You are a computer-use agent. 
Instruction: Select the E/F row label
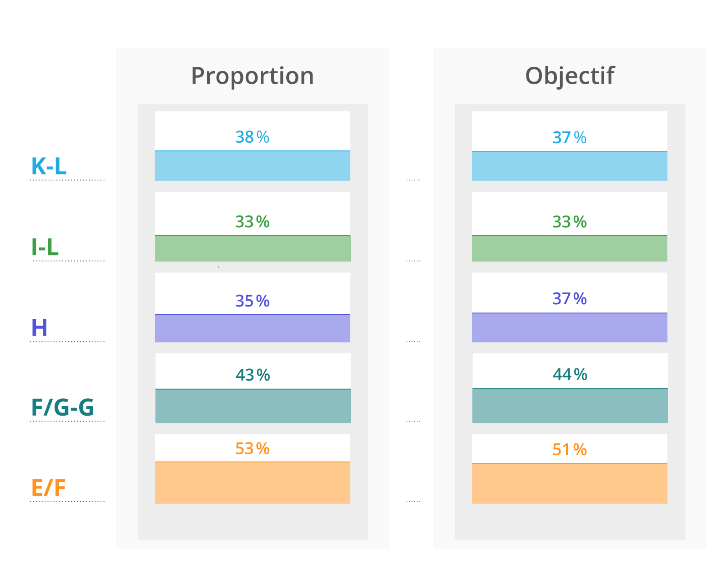pos(48,488)
